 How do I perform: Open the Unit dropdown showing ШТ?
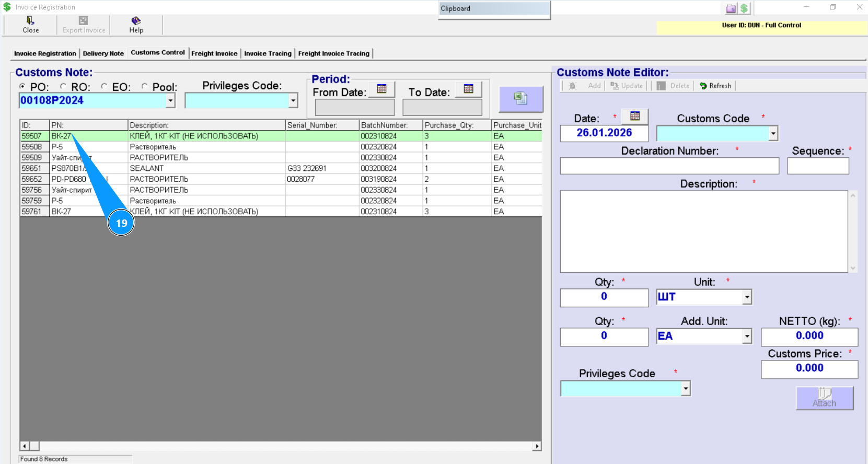(x=747, y=297)
